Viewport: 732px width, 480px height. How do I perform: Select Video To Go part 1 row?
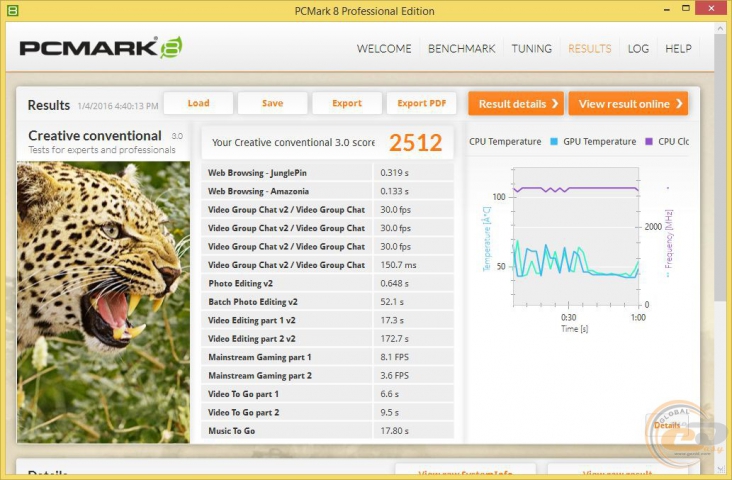click(327, 394)
